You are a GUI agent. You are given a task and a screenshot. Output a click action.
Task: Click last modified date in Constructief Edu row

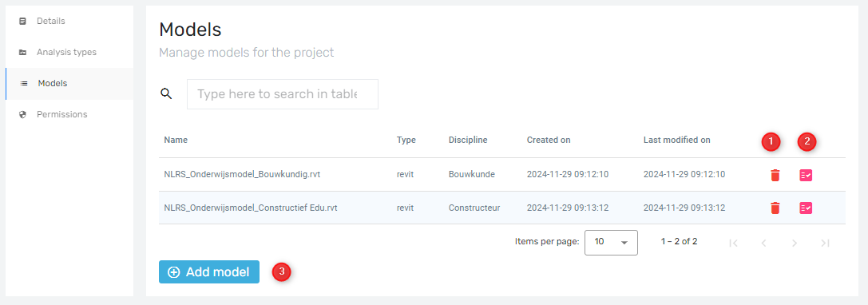click(x=684, y=208)
